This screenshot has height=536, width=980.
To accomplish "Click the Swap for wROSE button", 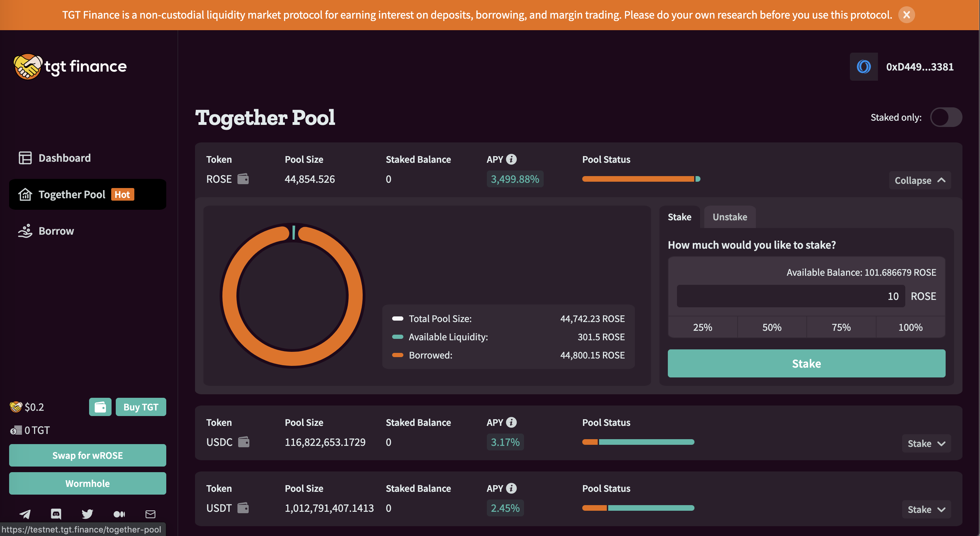I will coord(87,455).
